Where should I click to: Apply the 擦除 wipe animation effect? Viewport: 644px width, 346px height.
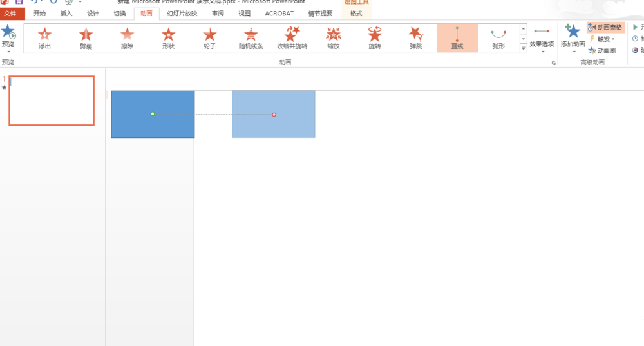point(128,38)
